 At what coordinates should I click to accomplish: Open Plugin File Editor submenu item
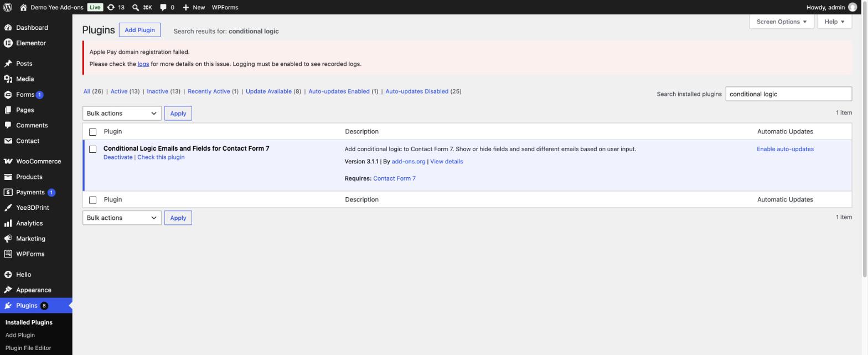tap(28, 348)
